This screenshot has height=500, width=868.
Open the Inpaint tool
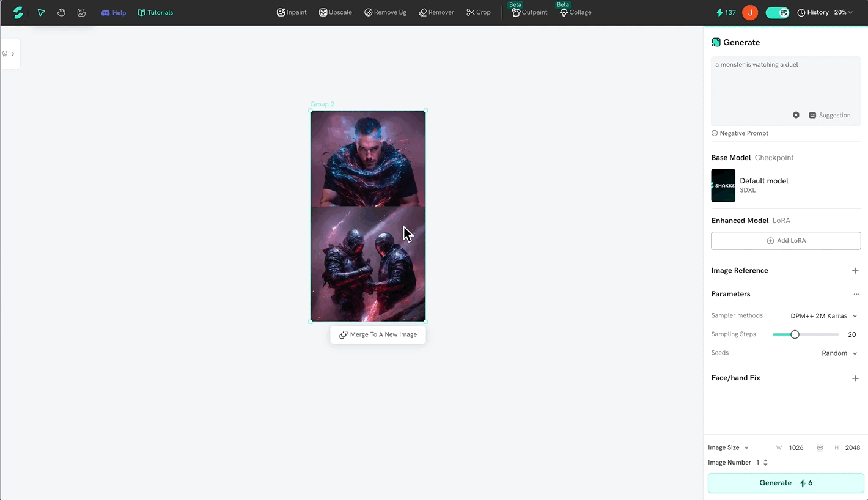(x=292, y=12)
